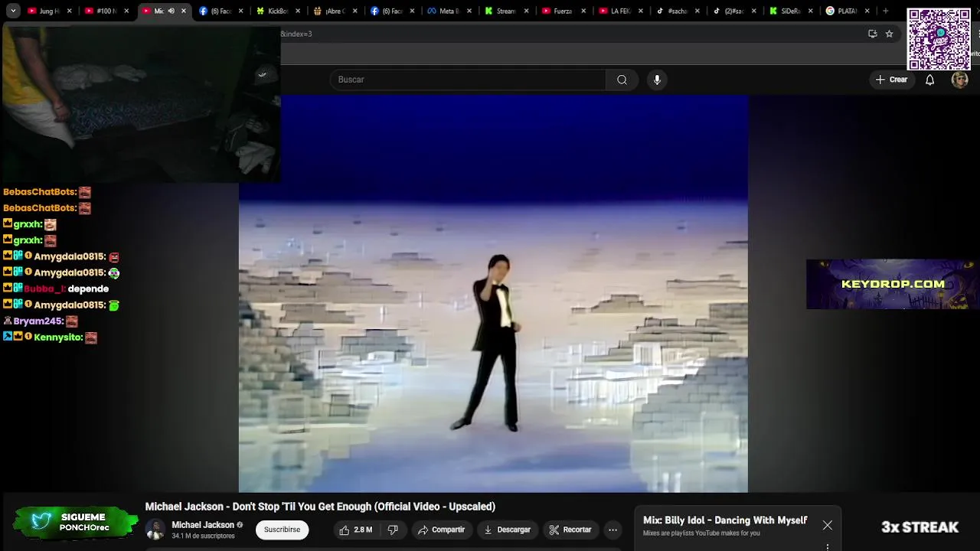980x551 pixels.
Task: Click the Bryam245 chat username
Action: (x=38, y=321)
